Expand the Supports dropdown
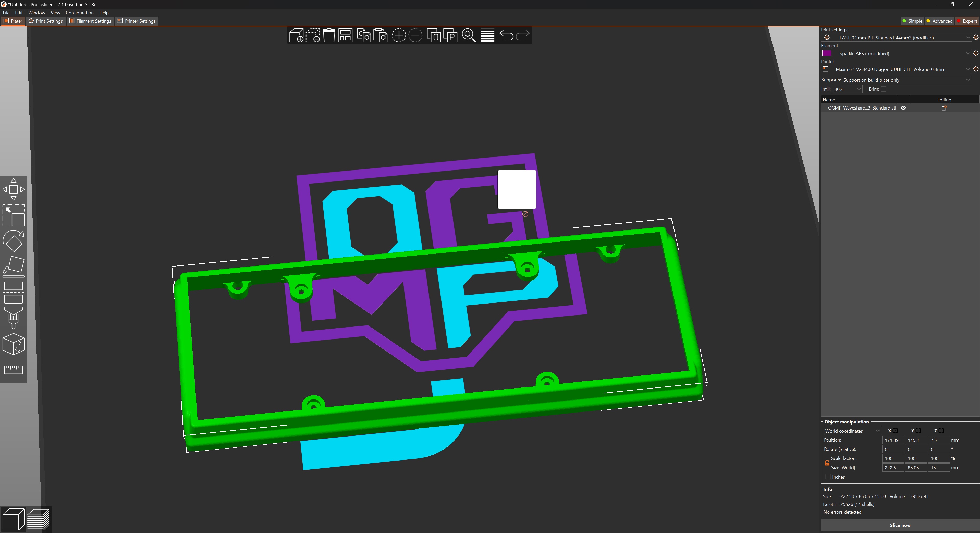Viewport: 980px width, 533px height. (906, 80)
